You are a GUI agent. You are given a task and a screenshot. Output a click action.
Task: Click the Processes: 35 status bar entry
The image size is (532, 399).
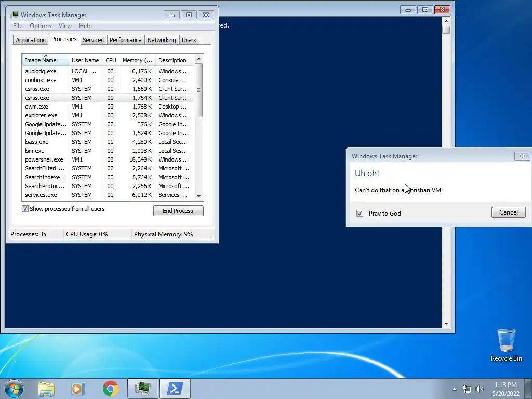click(x=36, y=234)
